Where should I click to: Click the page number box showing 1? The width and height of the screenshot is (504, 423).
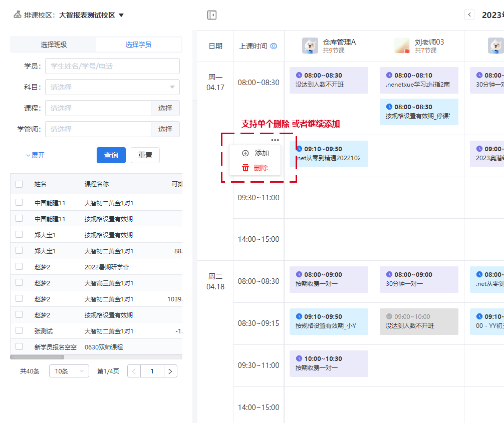[152, 371]
